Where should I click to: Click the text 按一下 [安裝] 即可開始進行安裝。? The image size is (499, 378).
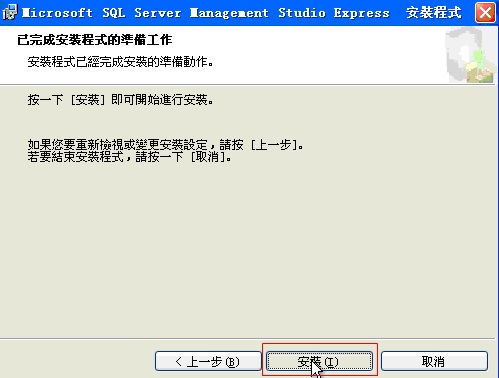[x=121, y=99]
